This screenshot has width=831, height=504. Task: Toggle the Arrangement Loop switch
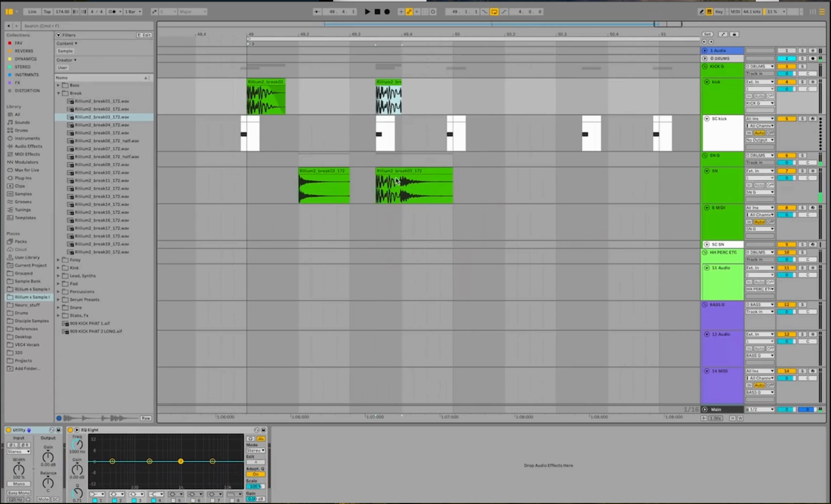pyautogui.click(x=494, y=12)
